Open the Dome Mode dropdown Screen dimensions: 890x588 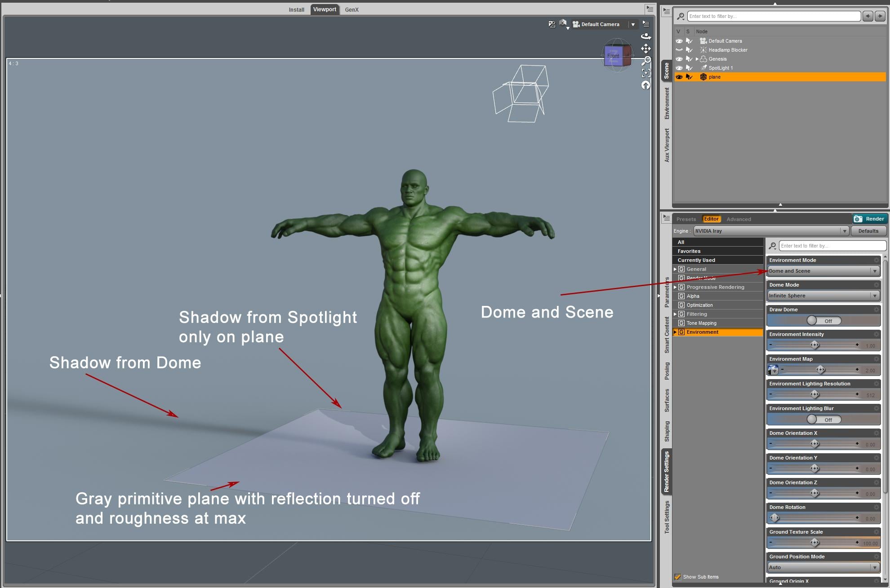(823, 296)
